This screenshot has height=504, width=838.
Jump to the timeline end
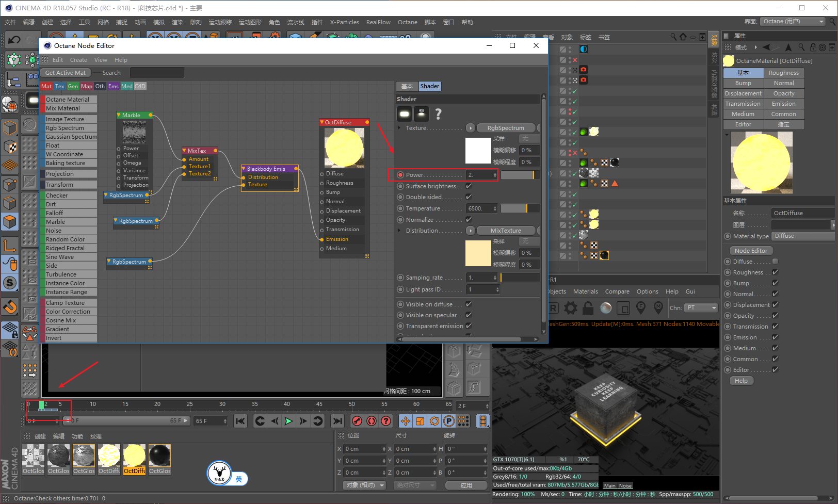pyautogui.click(x=337, y=421)
